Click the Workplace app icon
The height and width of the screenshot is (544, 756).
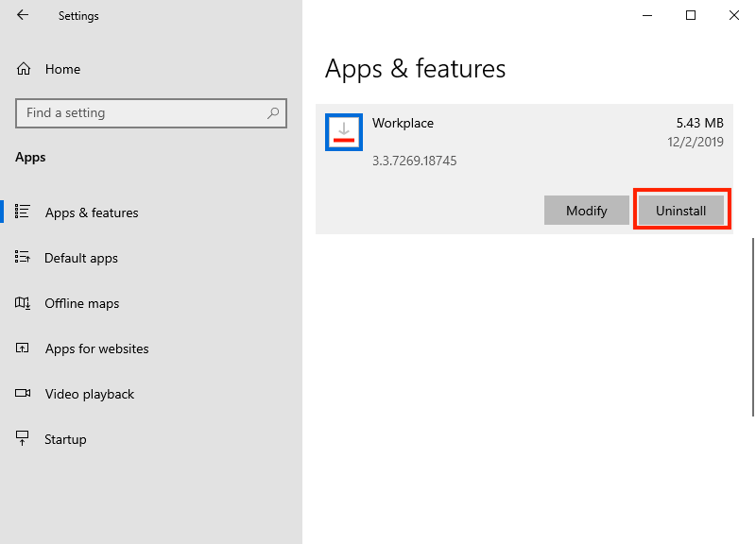pos(344,132)
